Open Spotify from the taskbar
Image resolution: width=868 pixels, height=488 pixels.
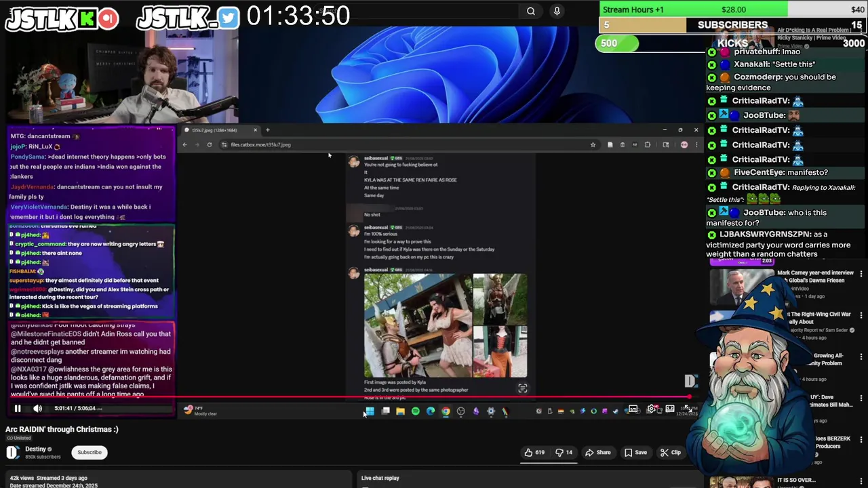click(415, 411)
